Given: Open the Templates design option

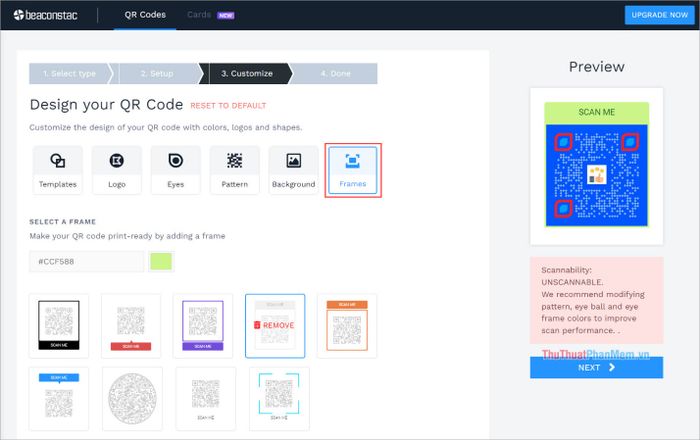Looking at the screenshot, I should (x=58, y=170).
